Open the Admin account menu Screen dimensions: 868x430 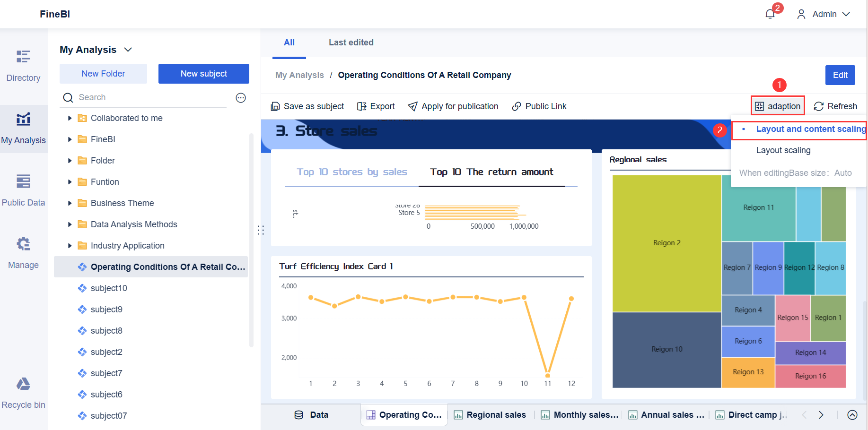[824, 14]
